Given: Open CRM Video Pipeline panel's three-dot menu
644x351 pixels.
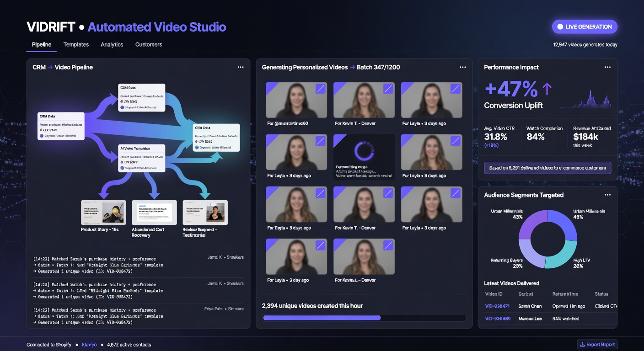Looking at the screenshot, I should [241, 67].
